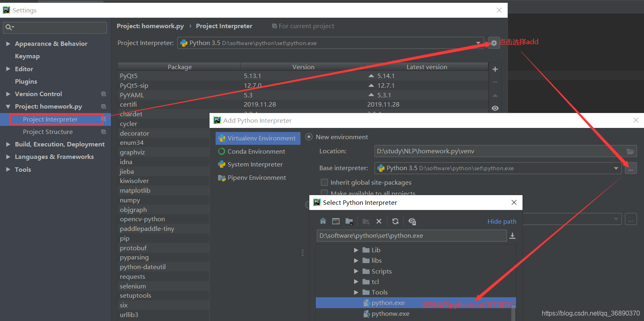
Task: Click Latest version column header
Action: (x=427, y=67)
